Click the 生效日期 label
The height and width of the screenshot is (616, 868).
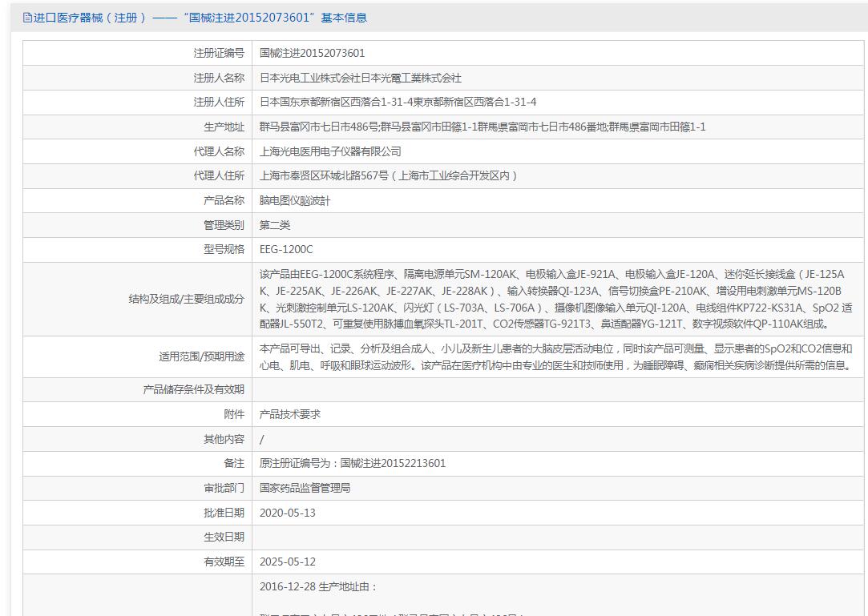224,537
